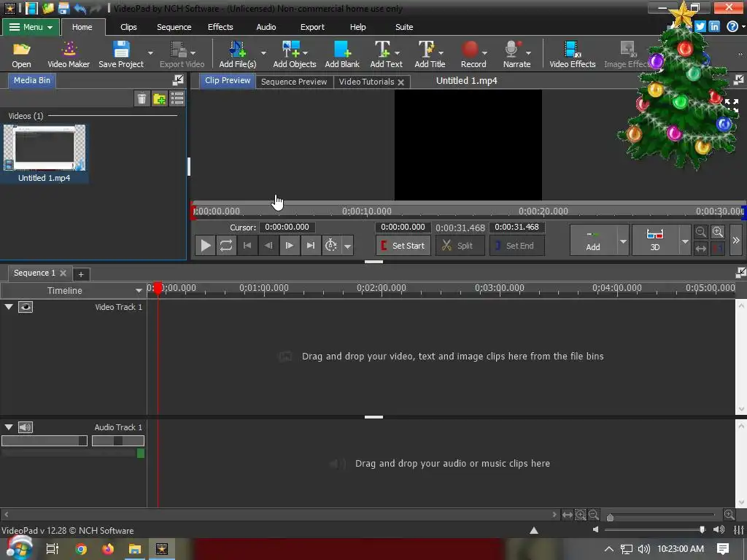Click the Split button
The image size is (747, 560).
click(x=460, y=246)
